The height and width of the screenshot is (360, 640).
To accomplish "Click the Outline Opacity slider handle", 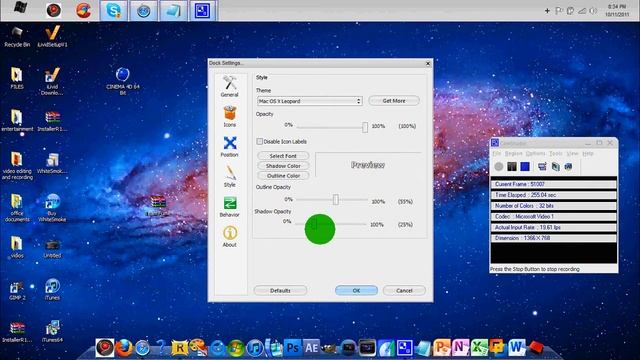I will (336, 199).
